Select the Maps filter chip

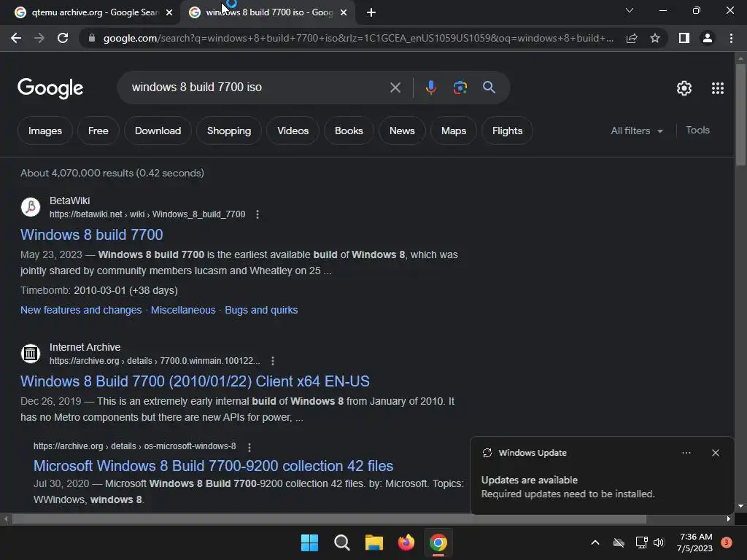[454, 131]
